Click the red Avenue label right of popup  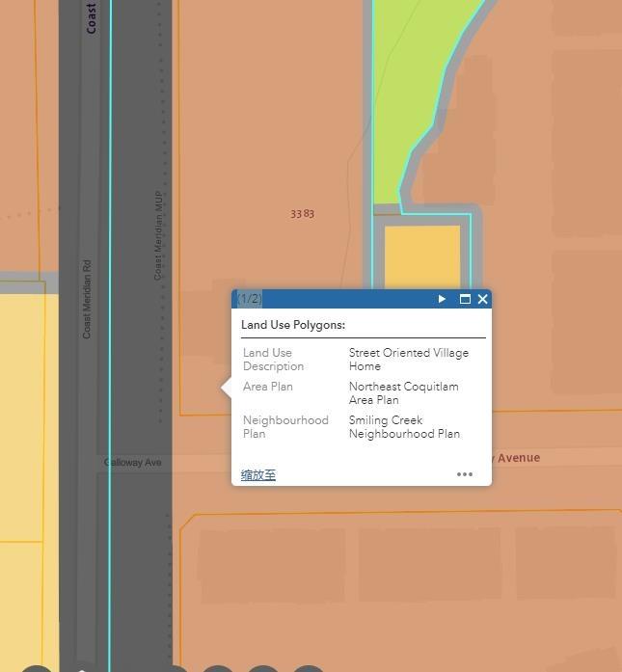point(517,458)
